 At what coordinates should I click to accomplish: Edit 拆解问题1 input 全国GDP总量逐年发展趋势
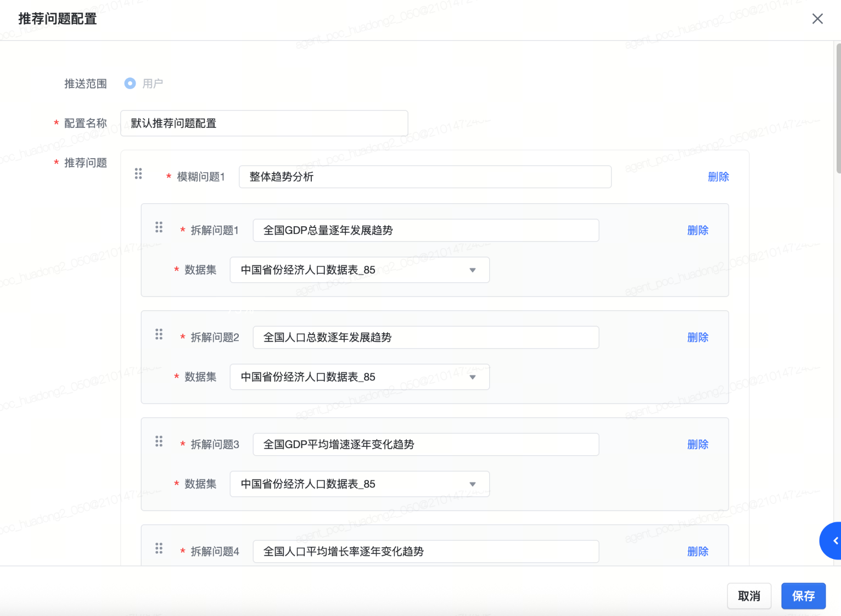coord(425,230)
